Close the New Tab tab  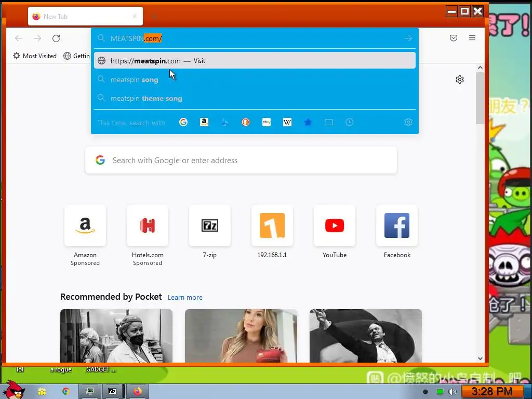135,16
